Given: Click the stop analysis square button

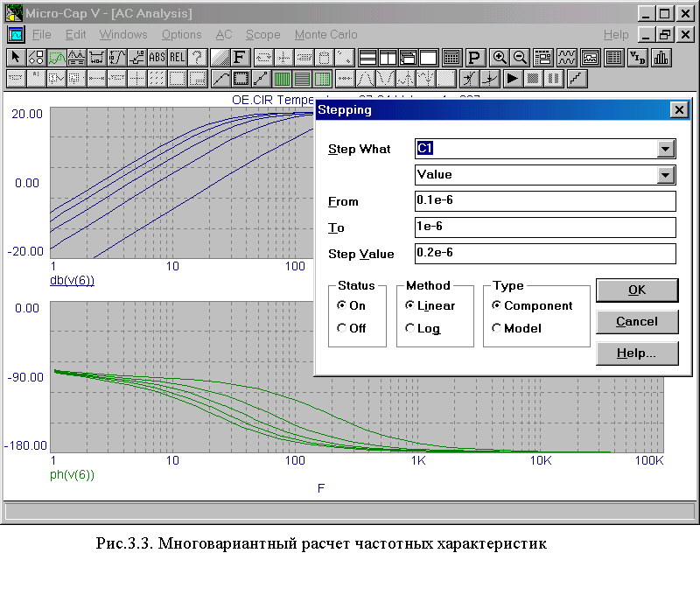Looking at the screenshot, I should (533, 79).
